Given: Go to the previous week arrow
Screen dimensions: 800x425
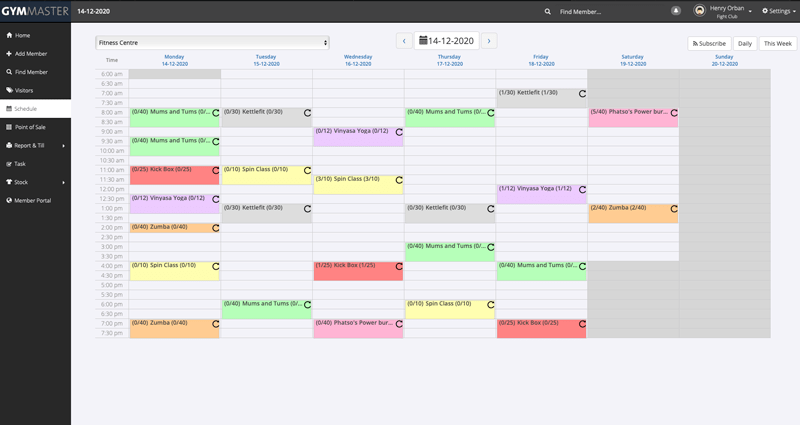Looking at the screenshot, I should point(403,41).
